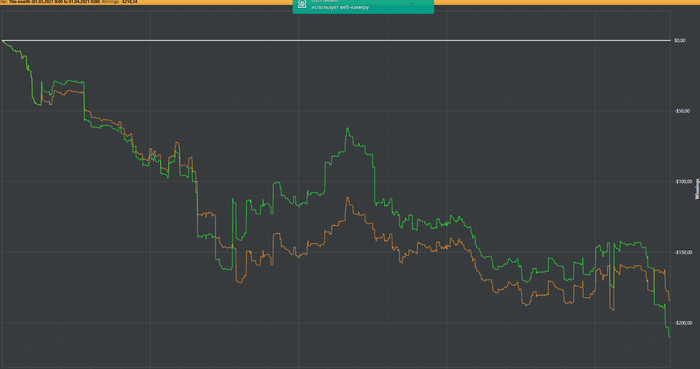Click the -$100,00 axis label
This screenshot has height=369, width=700.
pyautogui.click(x=683, y=182)
